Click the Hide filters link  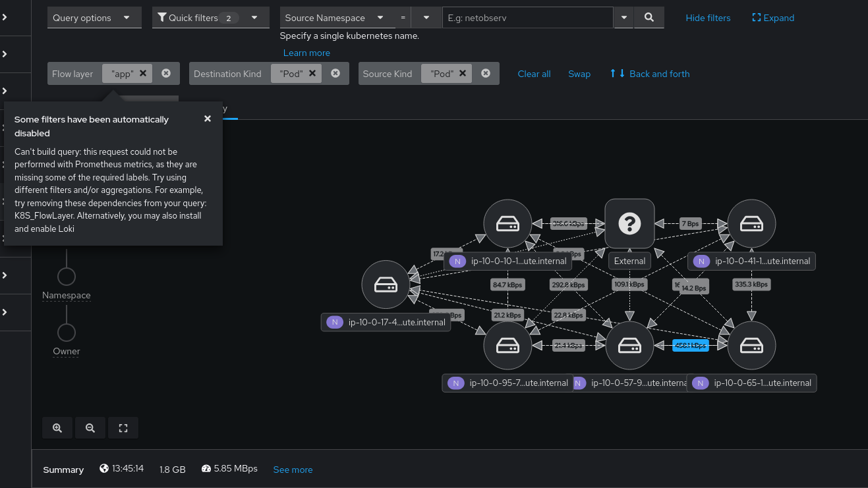pyautogui.click(x=708, y=18)
